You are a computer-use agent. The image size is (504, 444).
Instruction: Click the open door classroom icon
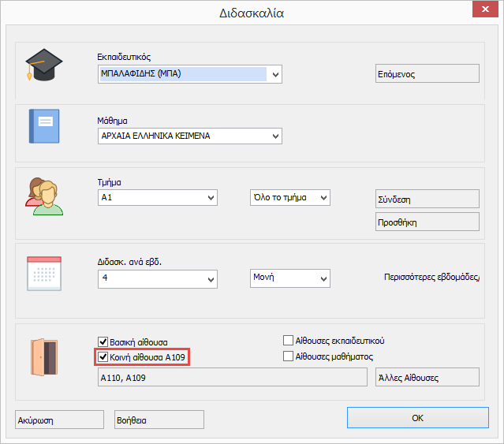click(44, 356)
